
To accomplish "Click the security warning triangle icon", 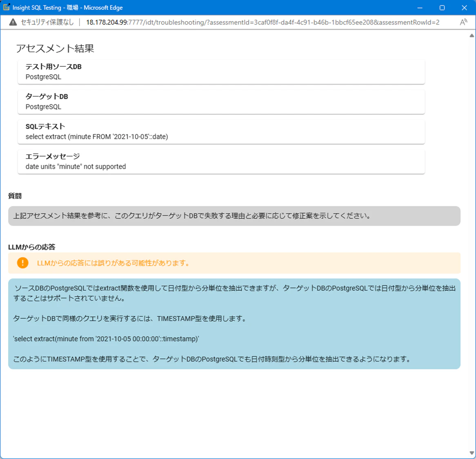I will click(13, 22).
